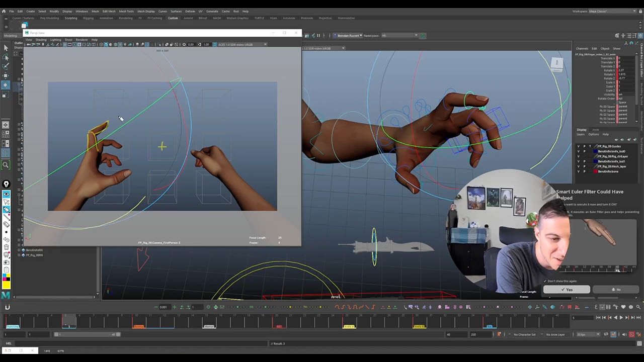
Task: Click the magnifier search icon in left sidebar
Action: (6, 165)
